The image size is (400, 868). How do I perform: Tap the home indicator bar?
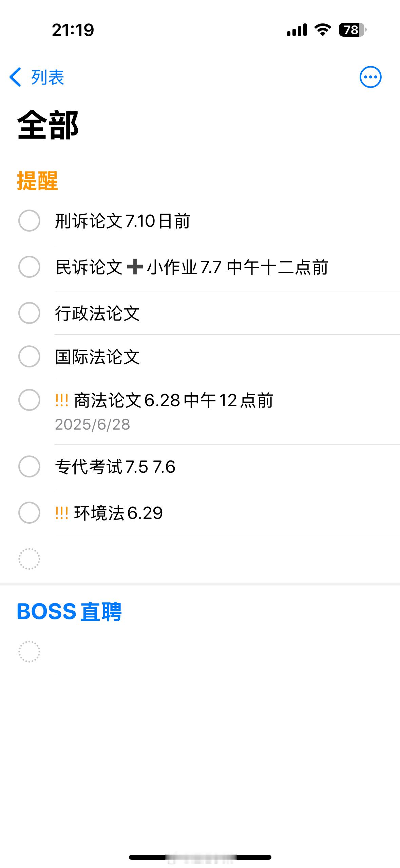[x=200, y=857]
